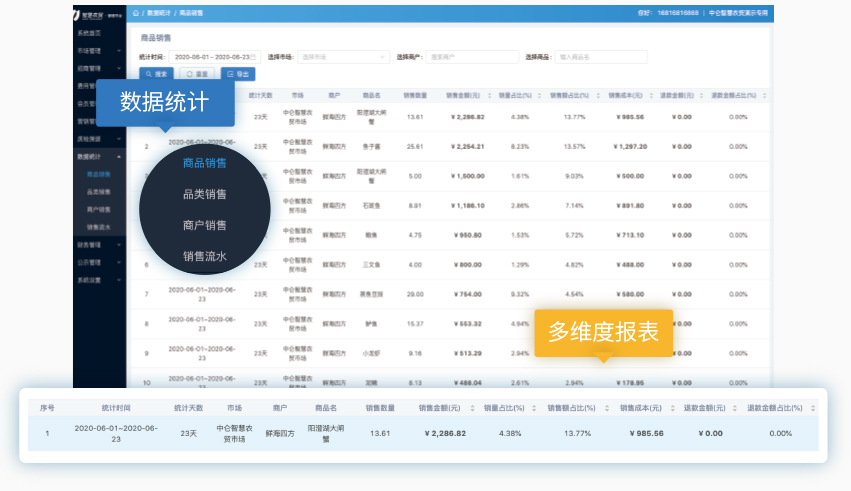Expand the 市场管理 sidebar menu

tap(98, 50)
